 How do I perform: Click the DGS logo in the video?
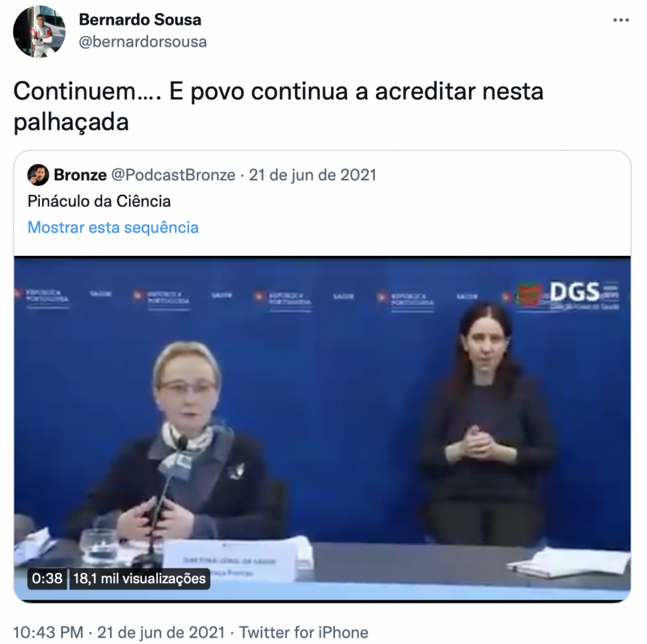pos(568,295)
